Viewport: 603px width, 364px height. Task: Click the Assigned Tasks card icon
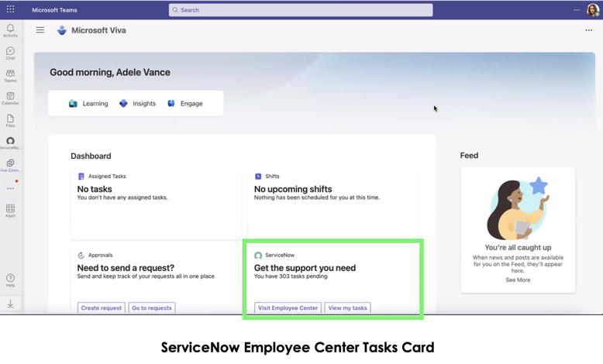coord(81,177)
